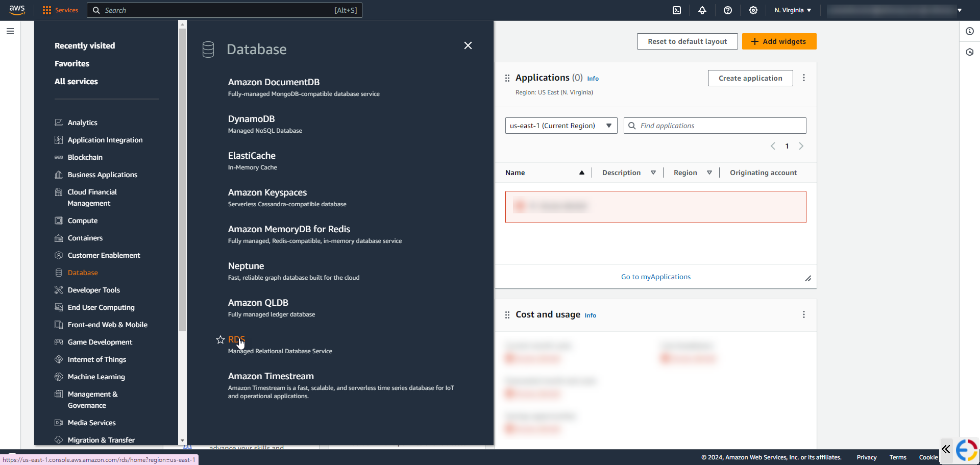Open Applications widget options menu

[x=804, y=78]
